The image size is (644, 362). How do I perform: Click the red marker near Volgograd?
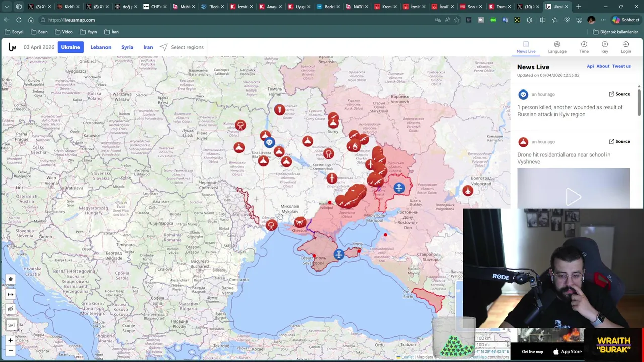(468, 191)
